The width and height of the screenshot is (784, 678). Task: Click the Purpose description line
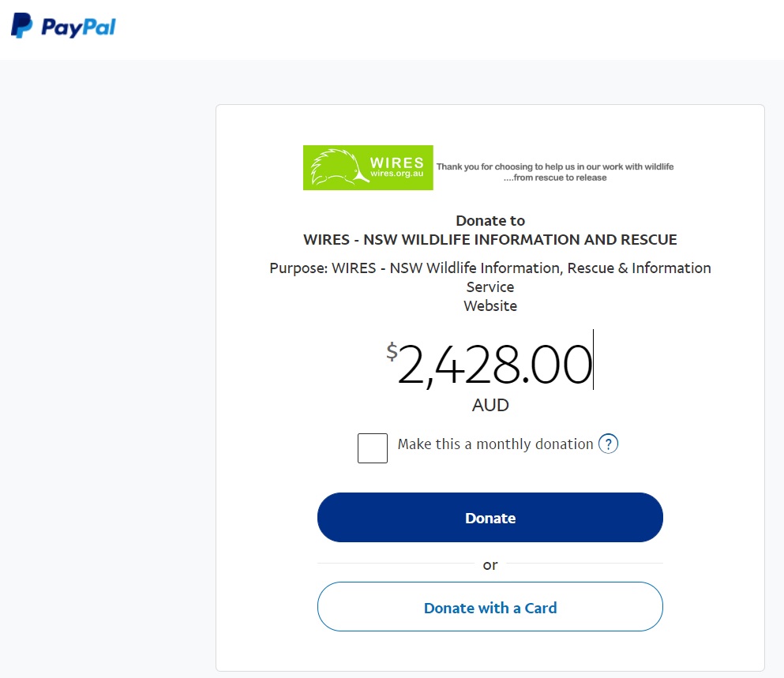[490, 268]
